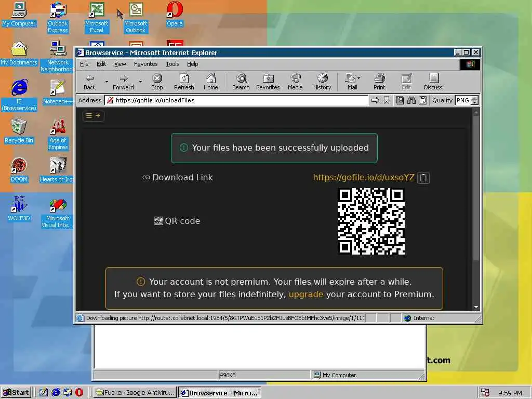
Task: Click the 496KB status text in background window
Action: click(228, 375)
